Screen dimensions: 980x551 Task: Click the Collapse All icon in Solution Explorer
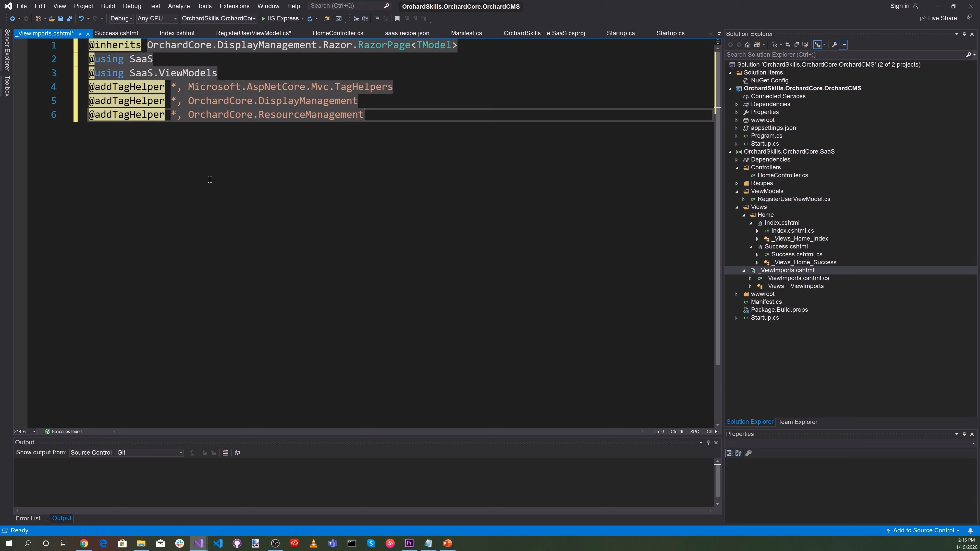(x=796, y=45)
